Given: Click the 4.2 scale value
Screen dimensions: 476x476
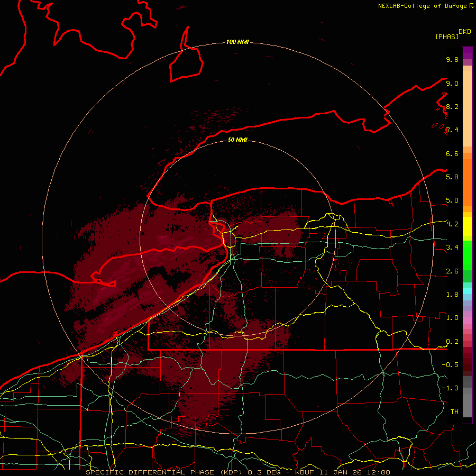Looking at the screenshot, I should pyautogui.click(x=452, y=224).
